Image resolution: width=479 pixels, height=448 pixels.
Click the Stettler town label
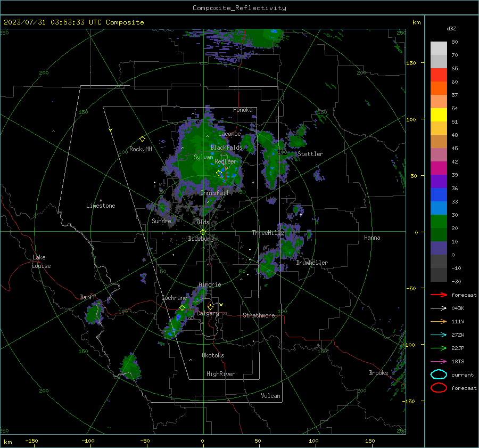(x=310, y=154)
